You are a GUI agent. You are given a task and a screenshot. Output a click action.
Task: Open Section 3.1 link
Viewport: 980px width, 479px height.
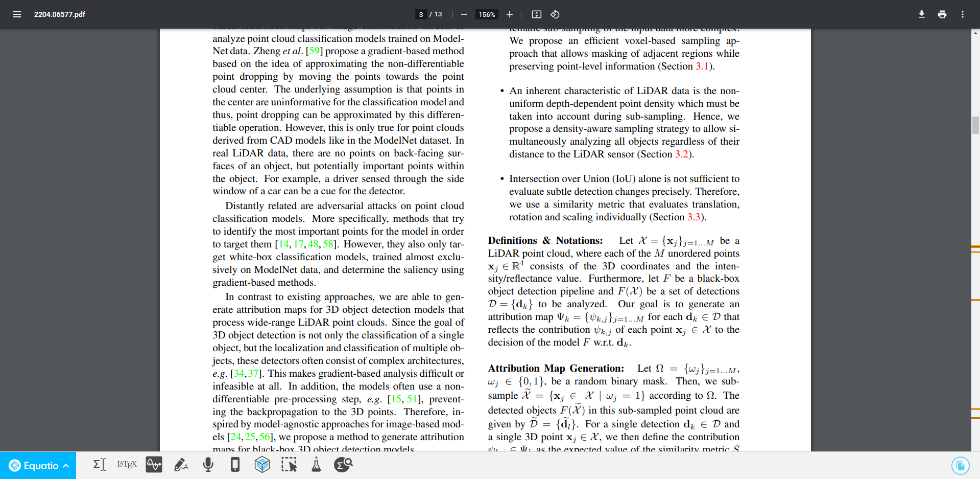pos(702,66)
